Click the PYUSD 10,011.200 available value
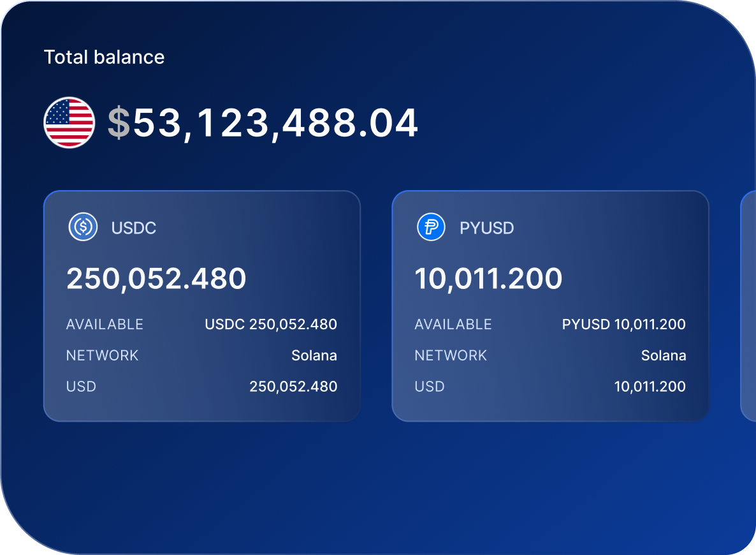The height and width of the screenshot is (555, 756). coord(624,324)
